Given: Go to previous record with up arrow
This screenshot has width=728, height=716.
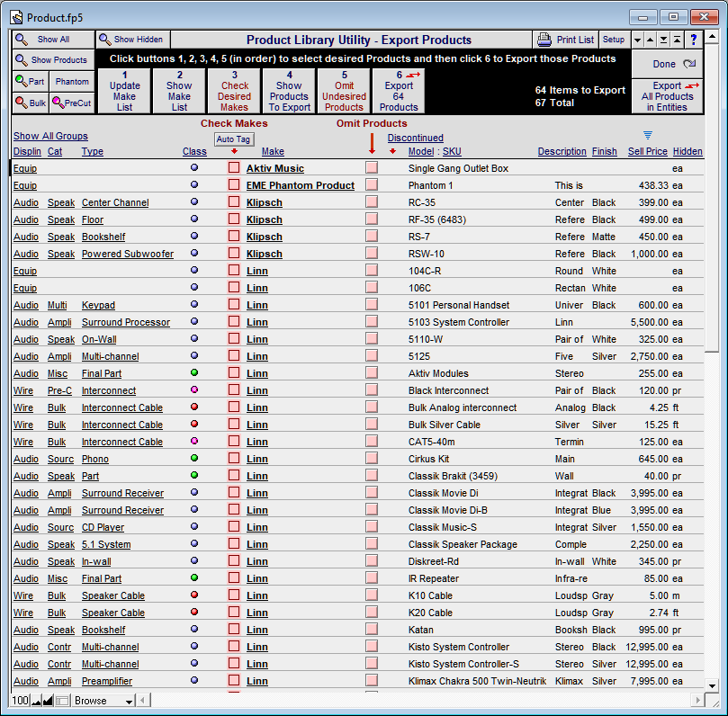Looking at the screenshot, I should click(x=651, y=40).
